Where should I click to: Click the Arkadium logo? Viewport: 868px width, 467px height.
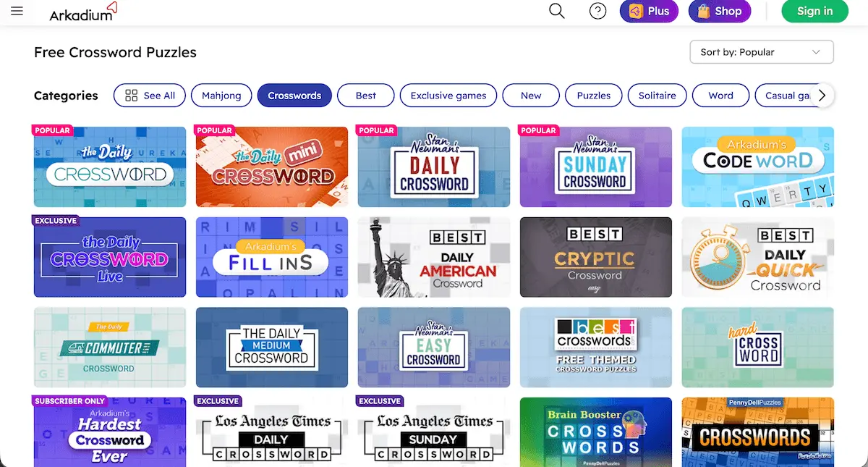click(x=82, y=12)
